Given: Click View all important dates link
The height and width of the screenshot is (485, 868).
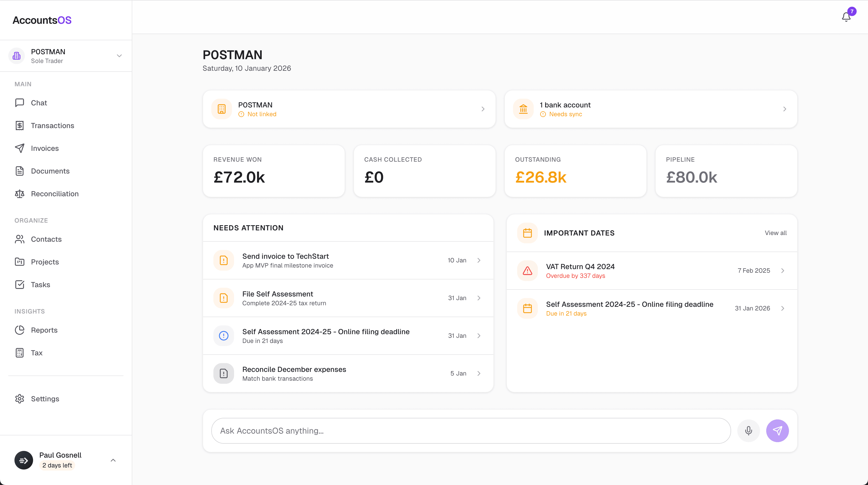Looking at the screenshot, I should tap(775, 233).
